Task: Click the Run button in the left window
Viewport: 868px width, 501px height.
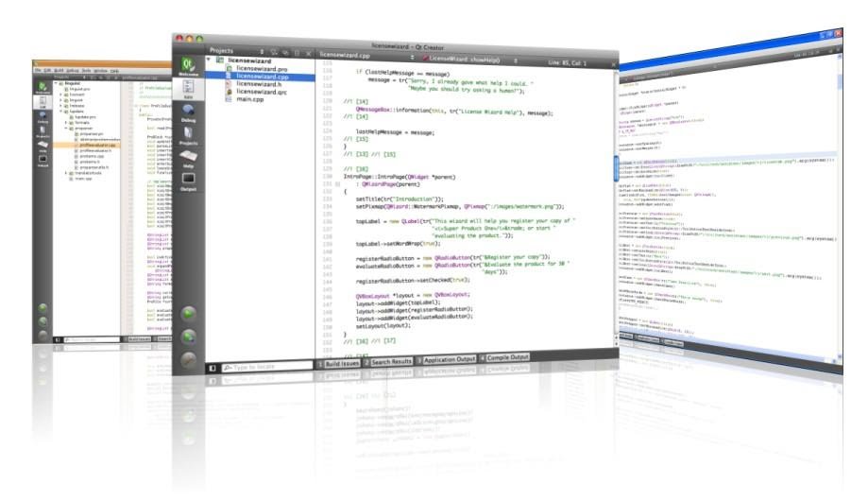Action: [43, 307]
